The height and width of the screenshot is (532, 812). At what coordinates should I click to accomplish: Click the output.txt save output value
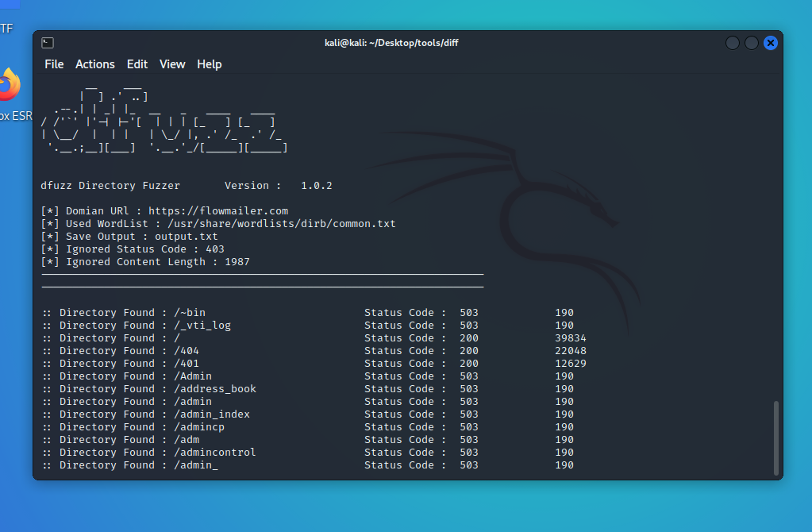point(187,236)
